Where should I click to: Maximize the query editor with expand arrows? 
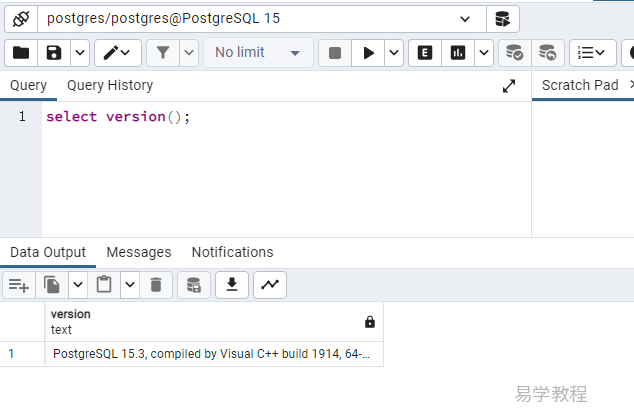coord(509,86)
